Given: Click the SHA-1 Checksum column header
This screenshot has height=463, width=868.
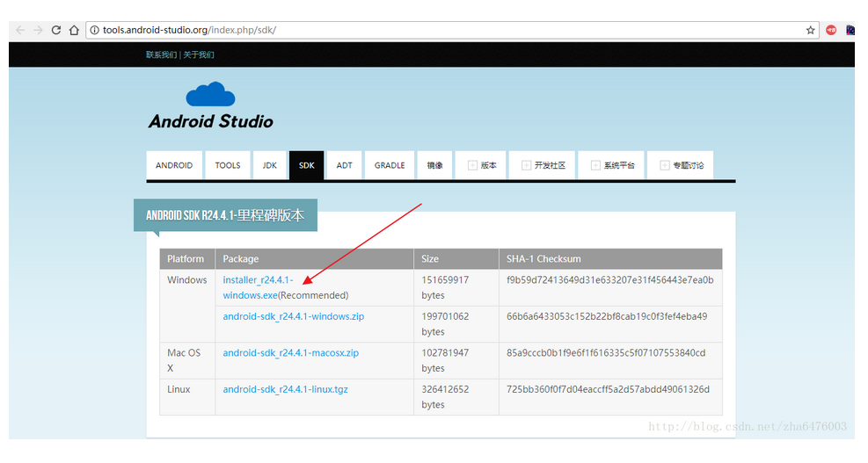Looking at the screenshot, I should click(x=610, y=259).
